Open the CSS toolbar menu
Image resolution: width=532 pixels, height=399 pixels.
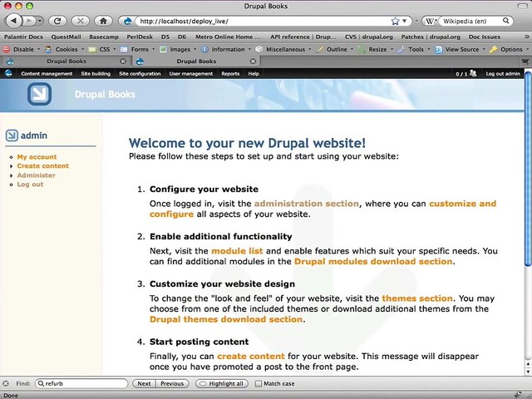(x=102, y=49)
